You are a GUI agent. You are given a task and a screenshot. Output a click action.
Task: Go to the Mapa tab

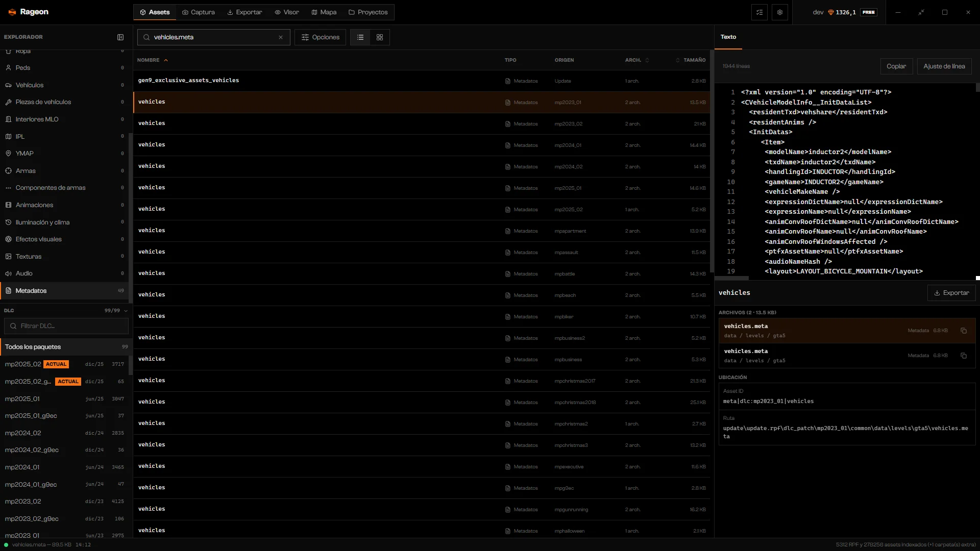[x=324, y=12]
